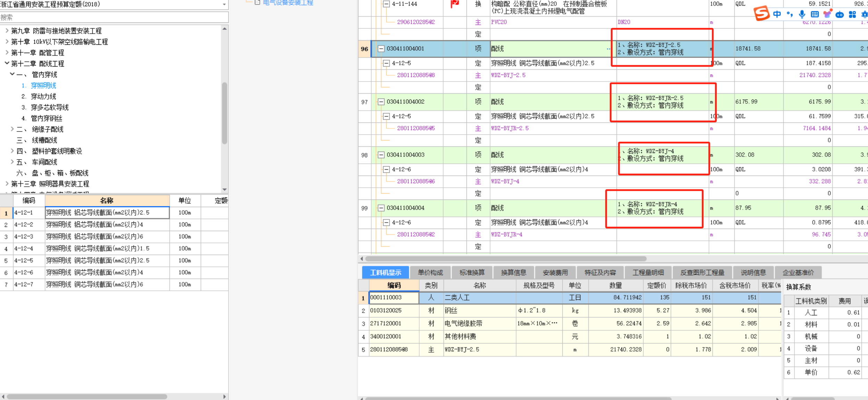Toggle Chinese/English input mode icon
Viewport: 868px width, 400px height.
pyautogui.click(x=777, y=14)
